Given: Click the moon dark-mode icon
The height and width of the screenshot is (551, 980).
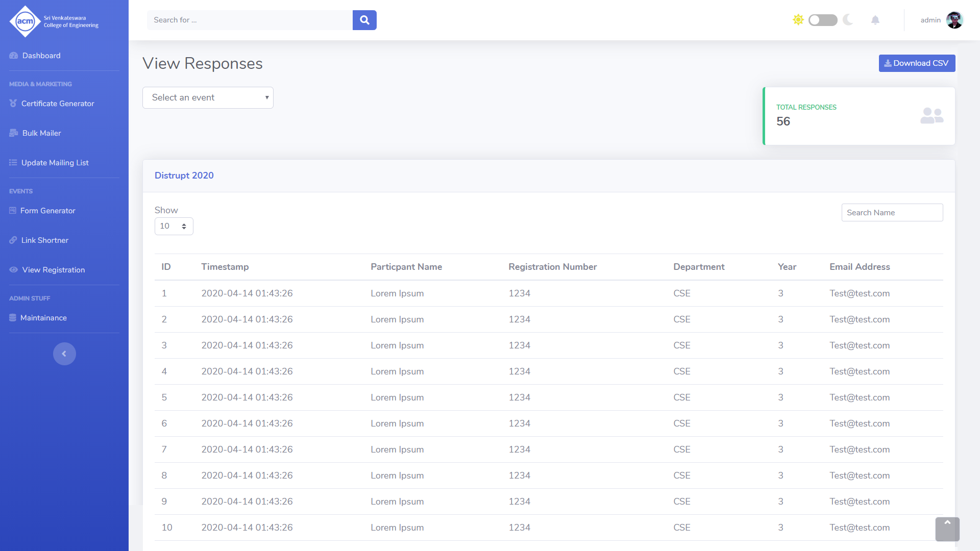Looking at the screenshot, I should point(848,20).
